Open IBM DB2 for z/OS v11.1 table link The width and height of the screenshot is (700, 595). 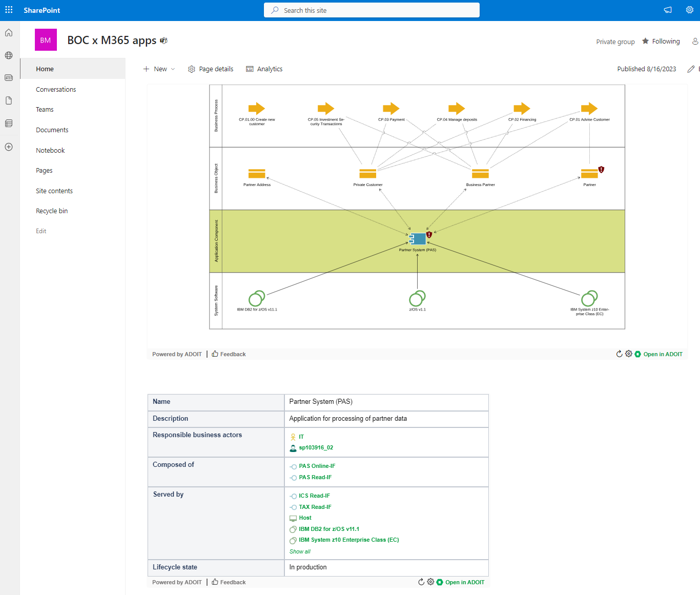click(329, 529)
